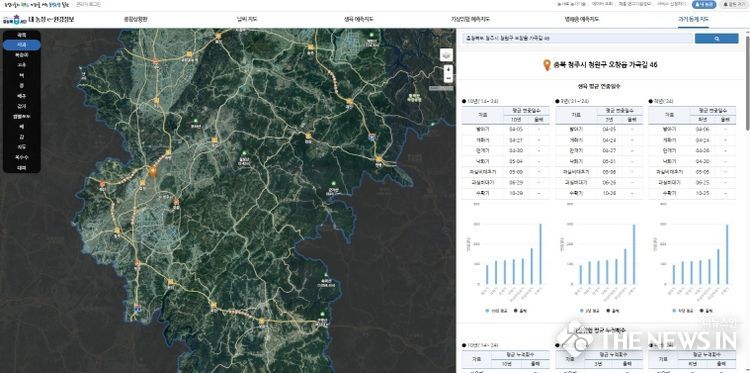Click the gray pill button at far top right
Image resolution: width=750 pixels, height=373 pixels.
click(733, 4)
